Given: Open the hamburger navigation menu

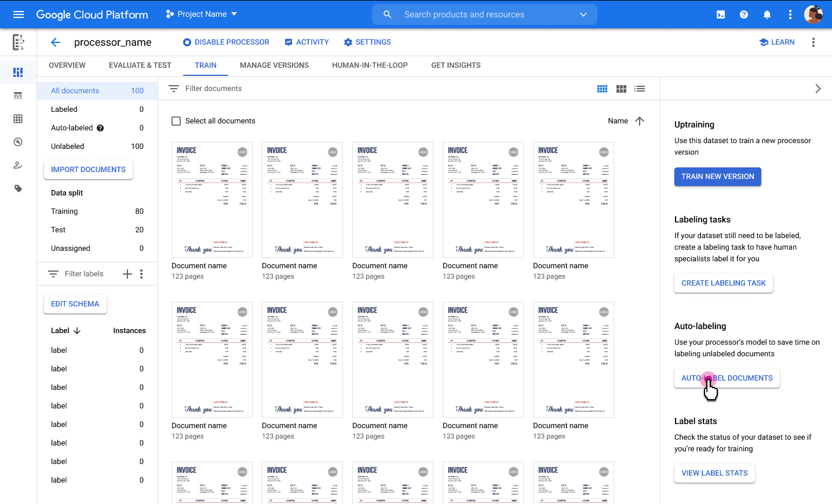Looking at the screenshot, I should (x=19, y=14).
